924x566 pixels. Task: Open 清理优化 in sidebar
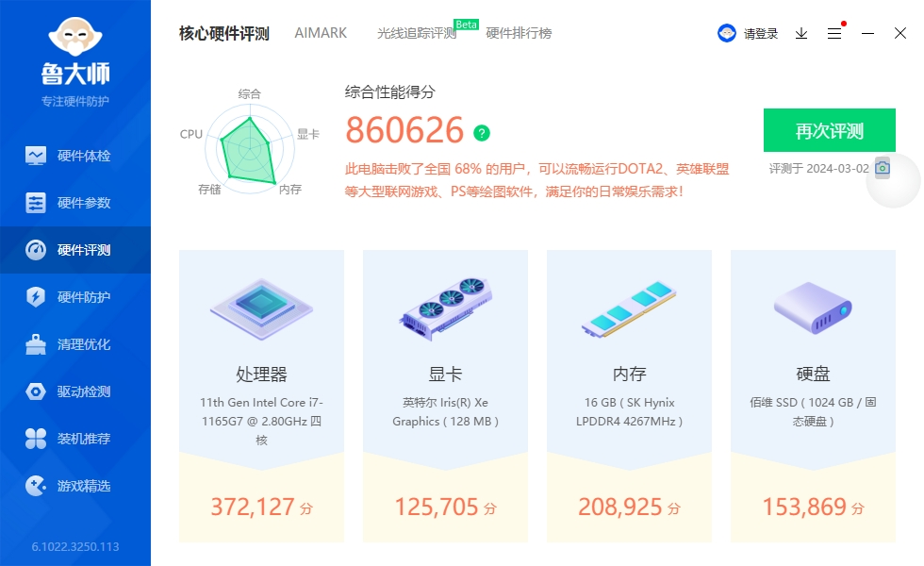pos(75,344)
